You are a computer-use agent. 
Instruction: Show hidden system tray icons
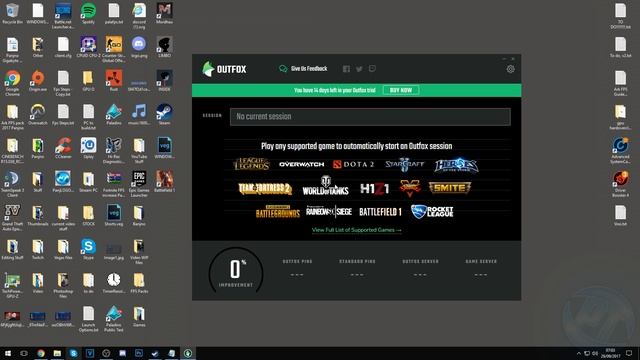tap(578, 353)
